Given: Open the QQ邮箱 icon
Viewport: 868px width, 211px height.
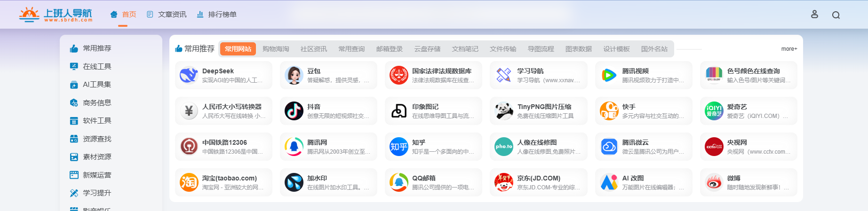Looking at the screenshot, I should [x=398, y=182].
